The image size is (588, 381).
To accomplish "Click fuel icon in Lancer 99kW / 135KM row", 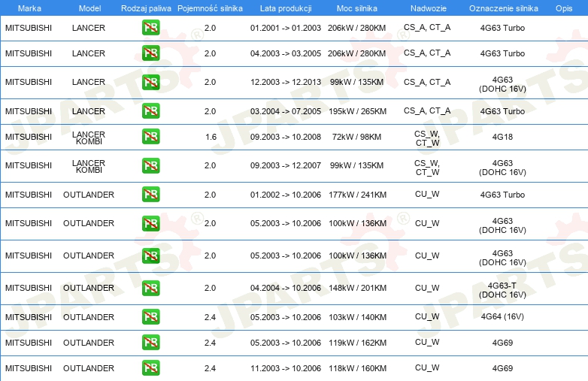I will (150, 82).
